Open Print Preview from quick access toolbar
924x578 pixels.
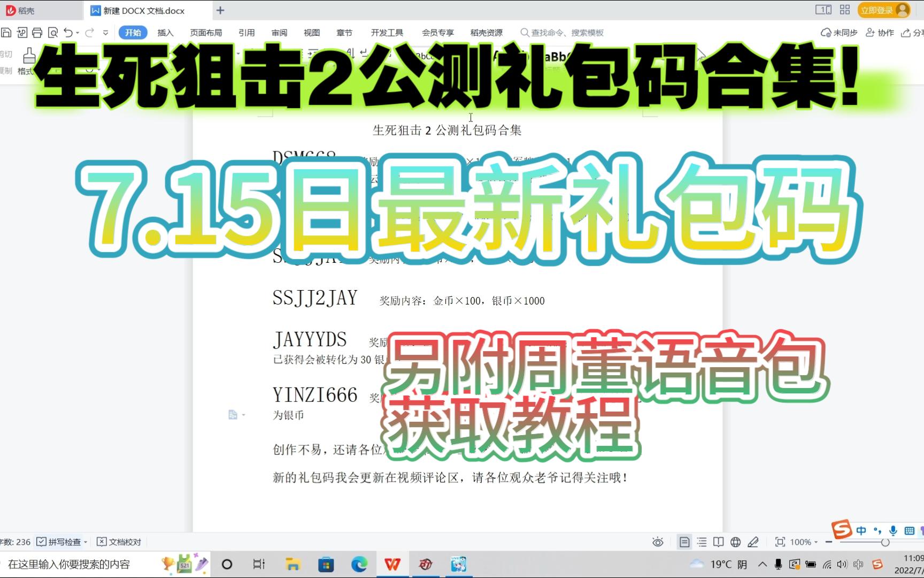(x=53, y=33)
